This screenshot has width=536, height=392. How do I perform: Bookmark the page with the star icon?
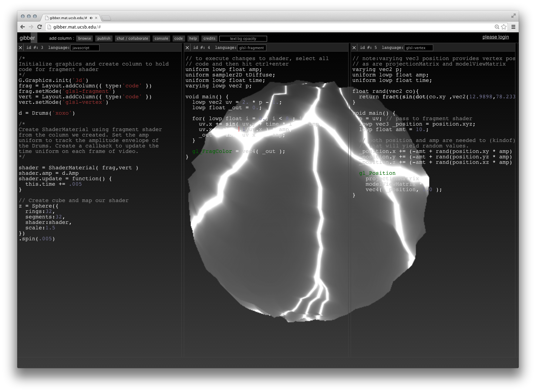[x=504, y=27]
